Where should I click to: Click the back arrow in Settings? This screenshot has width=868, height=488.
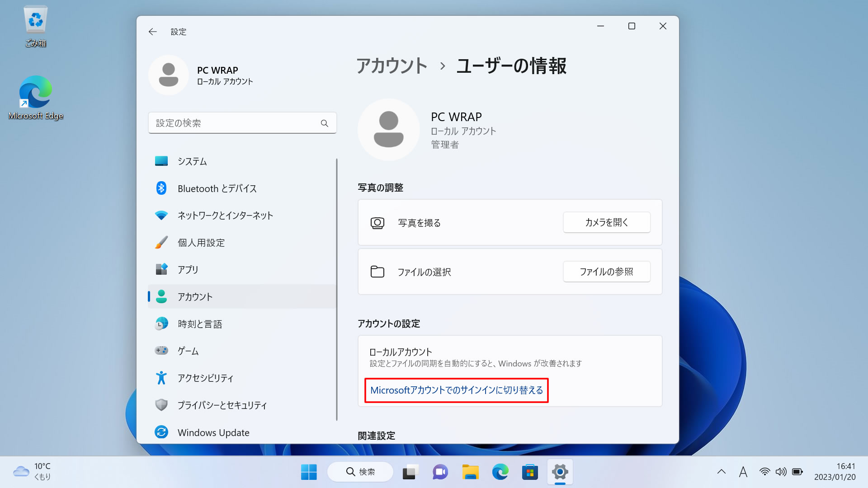pos(152,32)
